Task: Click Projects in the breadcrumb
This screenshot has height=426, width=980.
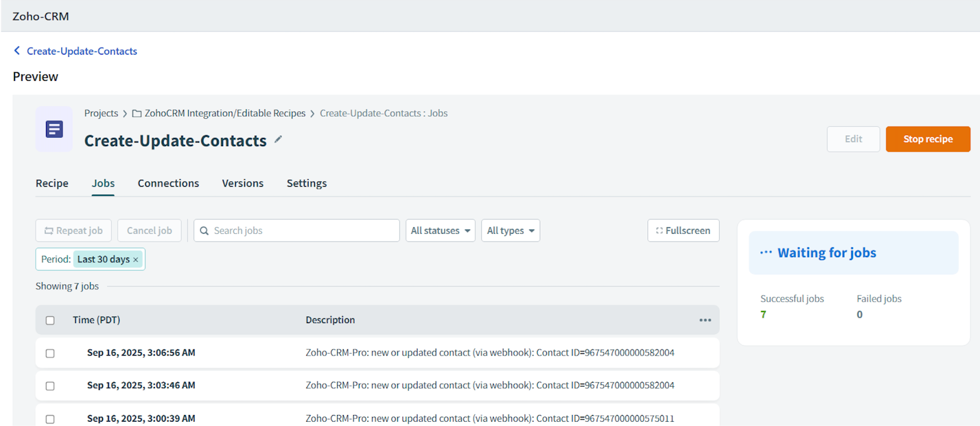Action: pos(101,113)
